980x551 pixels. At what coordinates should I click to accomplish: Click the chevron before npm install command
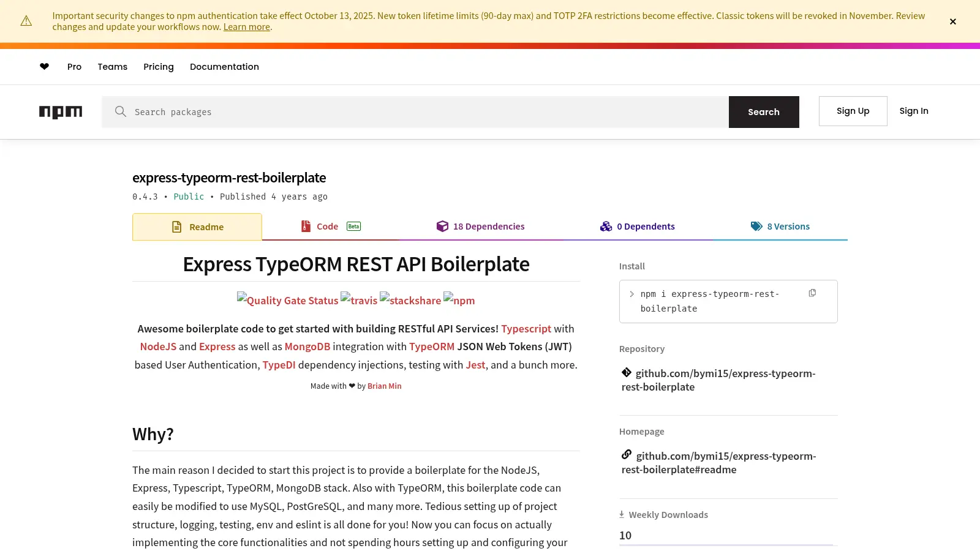[631, 294]
